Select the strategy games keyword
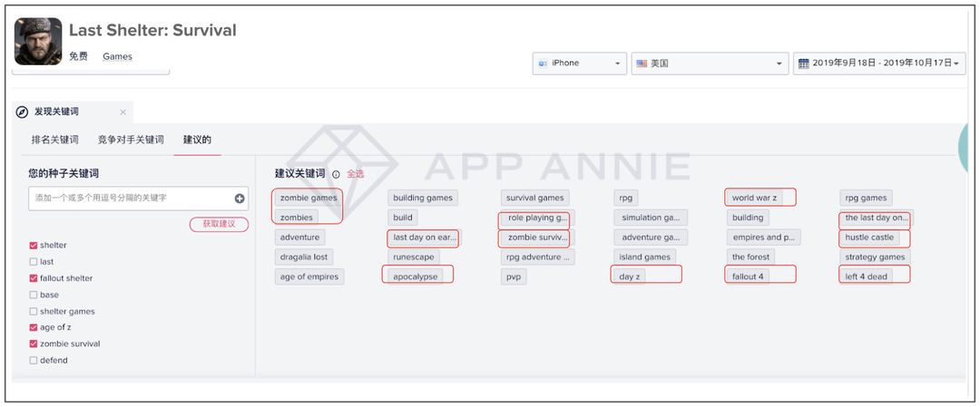The height and width of the screenshot is (407, 980). 875,257
